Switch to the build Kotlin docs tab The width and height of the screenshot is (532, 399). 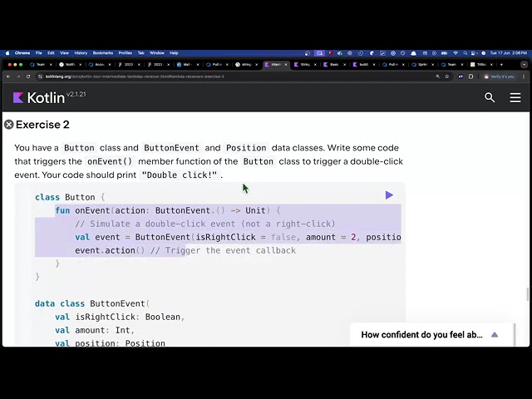(363, 65)
